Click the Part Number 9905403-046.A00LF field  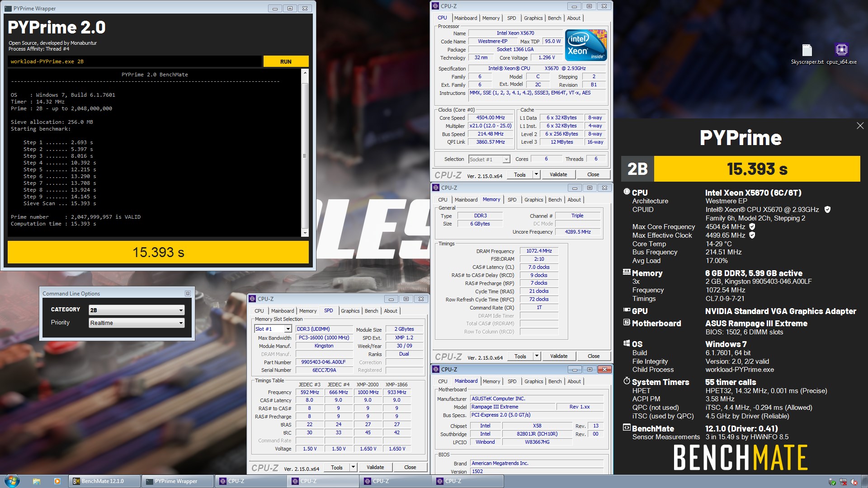pos(324,362)
